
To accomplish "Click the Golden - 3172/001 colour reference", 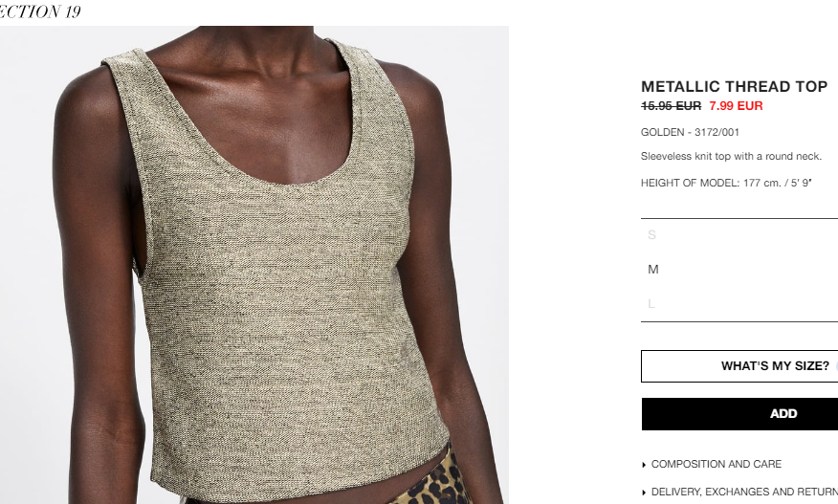I will [x=690, y=132].
